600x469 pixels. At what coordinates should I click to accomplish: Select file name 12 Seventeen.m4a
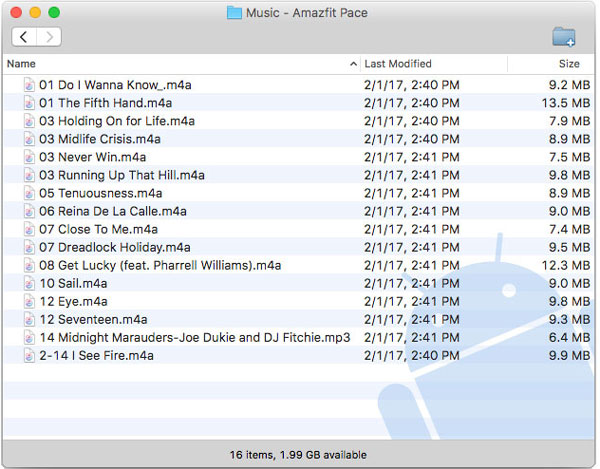[94, 319]
